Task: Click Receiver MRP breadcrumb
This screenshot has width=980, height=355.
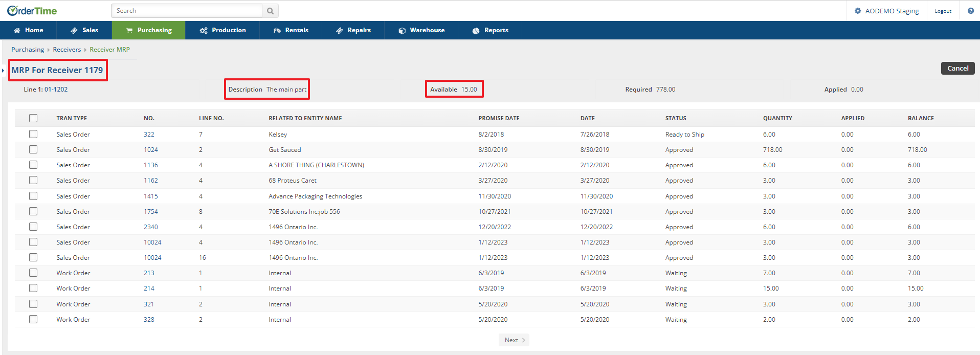Action: (x=109, y=50)
